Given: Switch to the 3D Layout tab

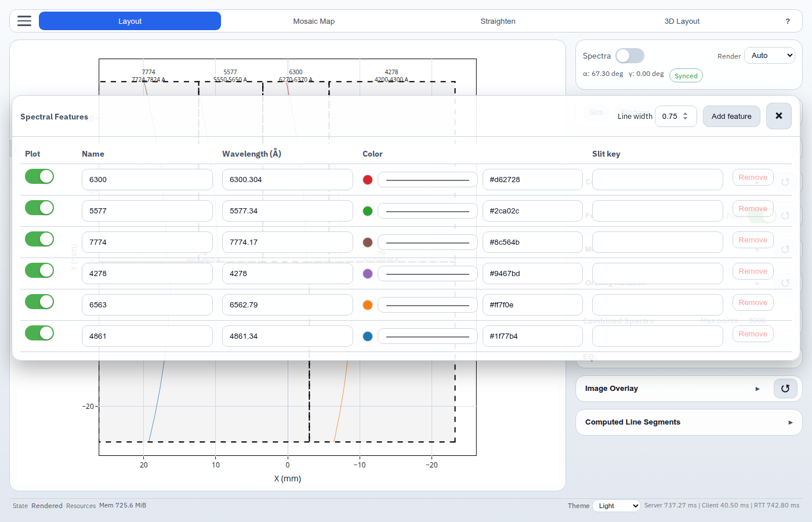Looking at the screenshot, I should (x=682, y=21).
